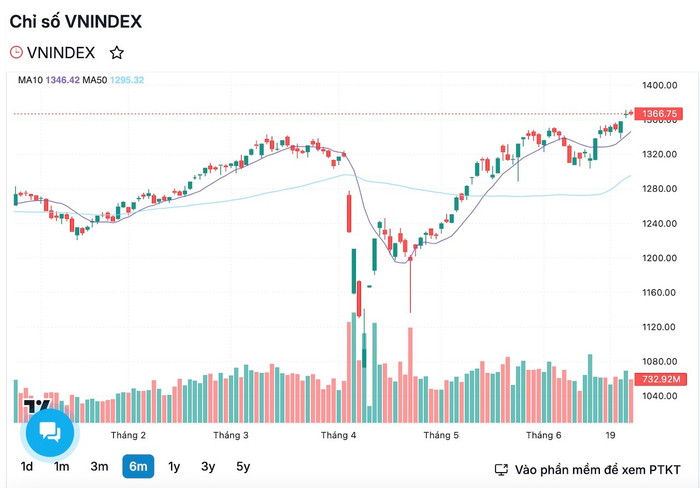Click the 732.92M volume label
Viewport: 700px width, 488px height.
tap(660, 379)
